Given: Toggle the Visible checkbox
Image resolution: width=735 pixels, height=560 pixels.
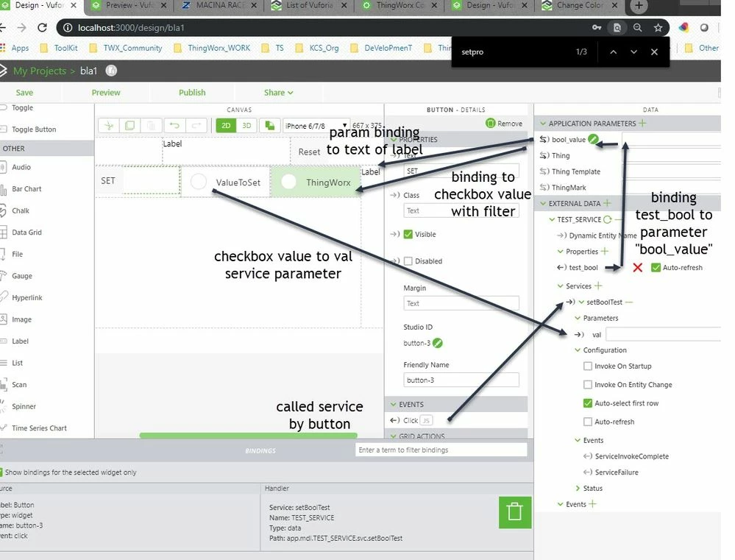Looking at the screenshot, I should pos(408,234).
